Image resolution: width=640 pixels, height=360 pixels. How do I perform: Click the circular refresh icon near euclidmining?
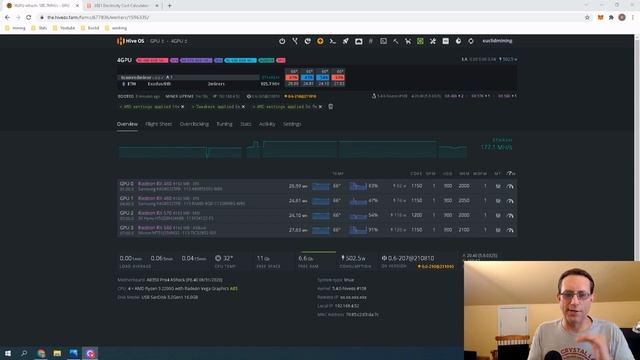pos(471,41)
